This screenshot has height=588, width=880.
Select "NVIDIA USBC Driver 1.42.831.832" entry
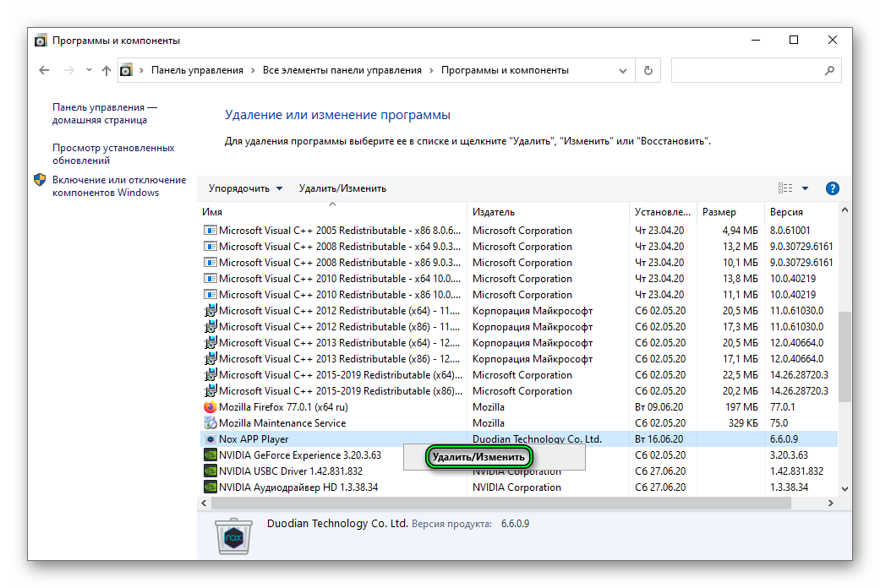tap(291, 471)
